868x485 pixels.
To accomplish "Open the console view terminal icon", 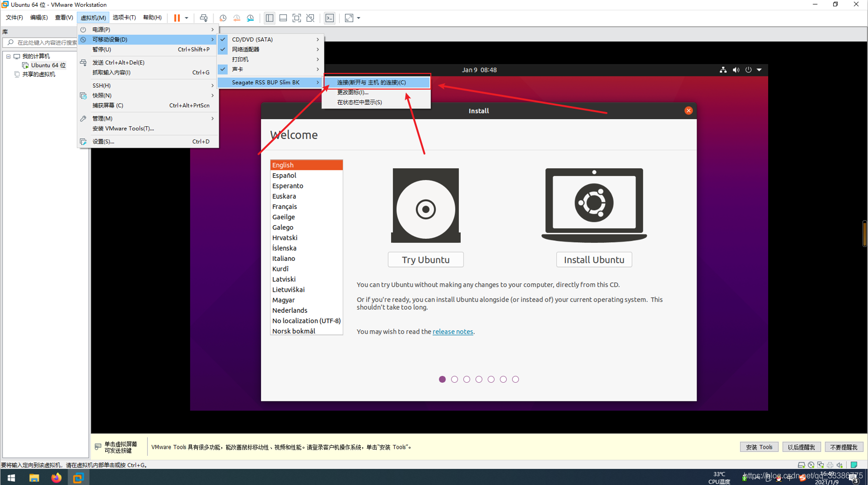I will coord(330,18).
